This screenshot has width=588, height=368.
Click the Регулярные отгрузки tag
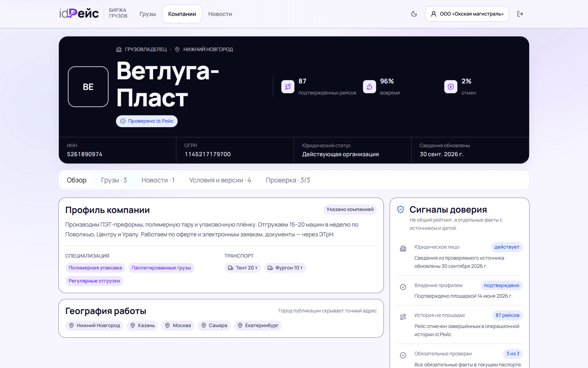pyautogui.click(x=94, y=281)
